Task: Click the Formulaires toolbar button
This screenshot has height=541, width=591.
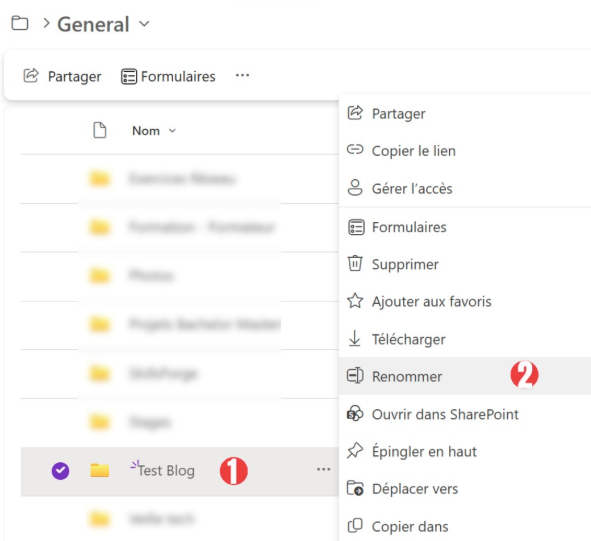Action: click(x=168, y=77)
